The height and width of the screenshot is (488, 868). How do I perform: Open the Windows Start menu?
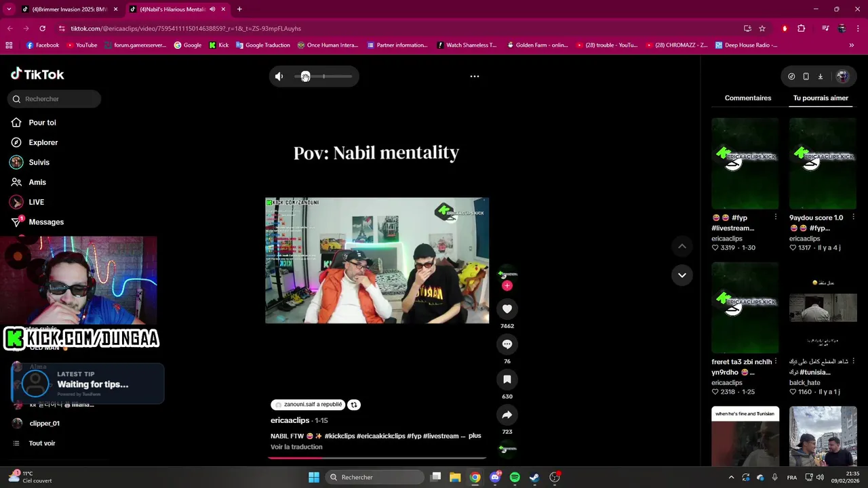point(314,477)
